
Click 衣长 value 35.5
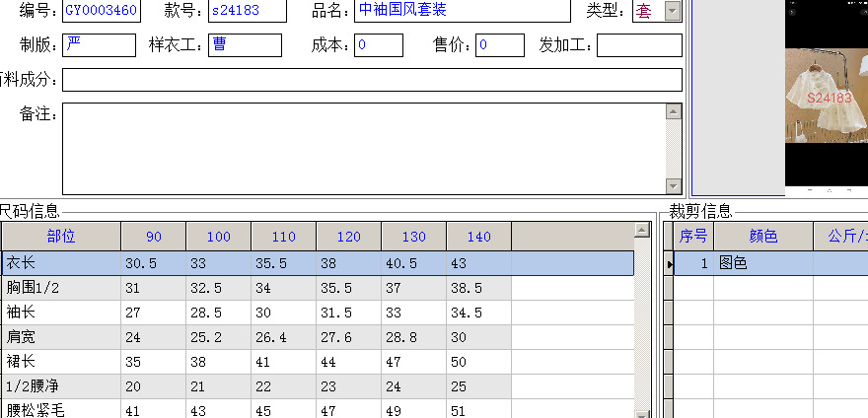coord(283,263)
